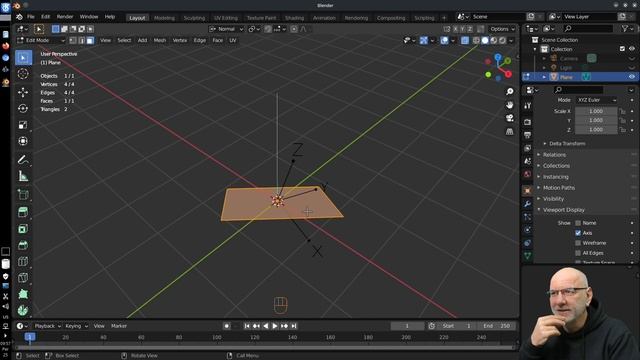Check the Wireframe checkbox
The height and width of the screenshot is (360, 640).
(578, 243)
